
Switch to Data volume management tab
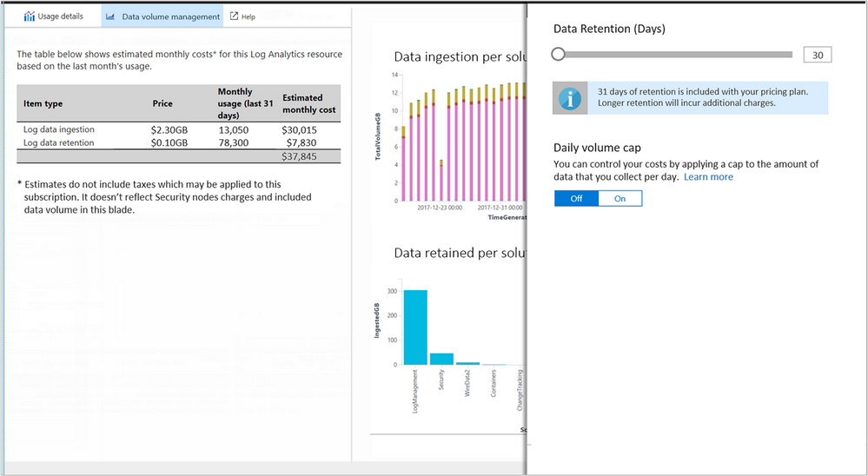[x=170, y=17]
